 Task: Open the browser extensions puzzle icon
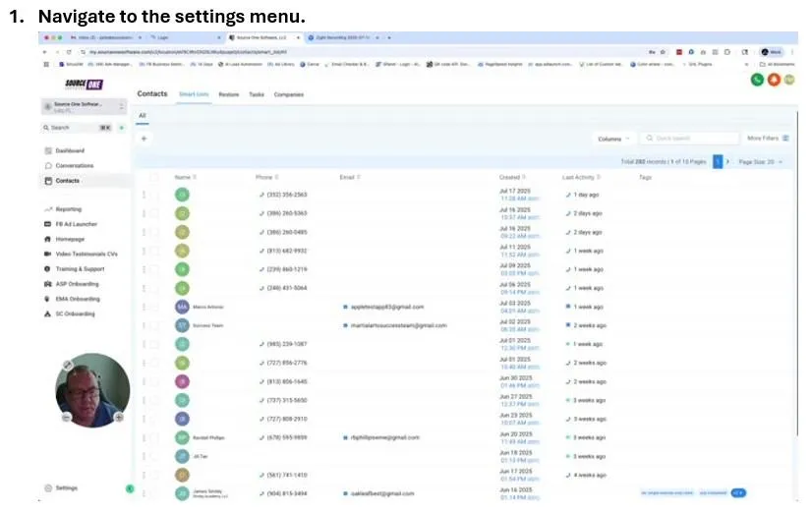coord(727,52)
